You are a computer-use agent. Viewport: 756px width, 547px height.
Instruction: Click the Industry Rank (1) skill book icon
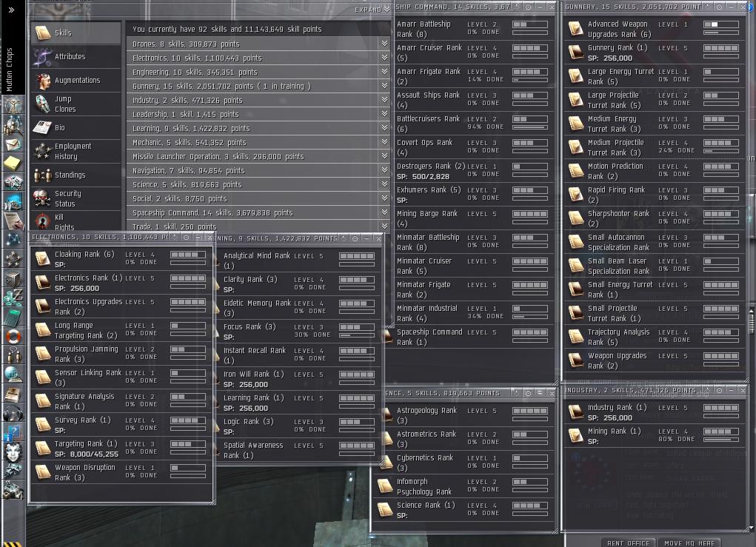575,412
